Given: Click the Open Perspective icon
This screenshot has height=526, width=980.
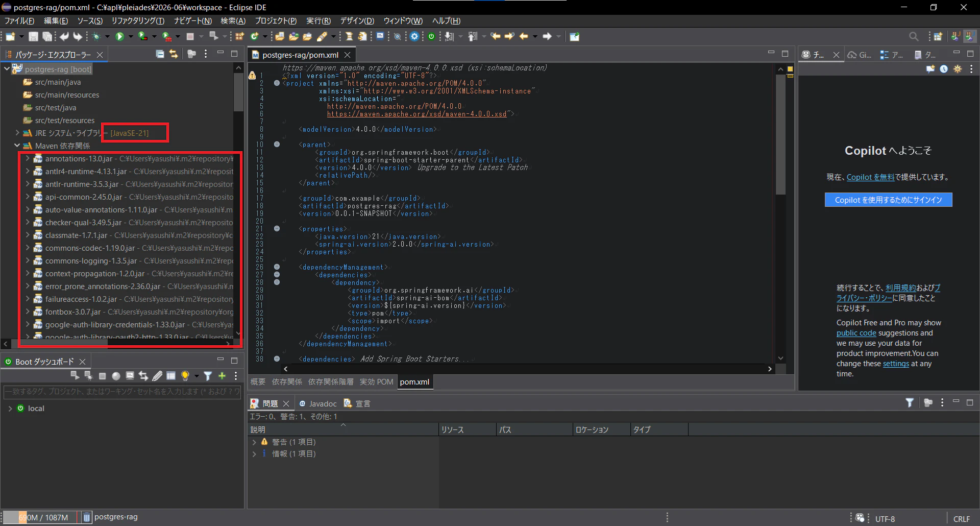Looking at the screenshot, I should (938, 36).
